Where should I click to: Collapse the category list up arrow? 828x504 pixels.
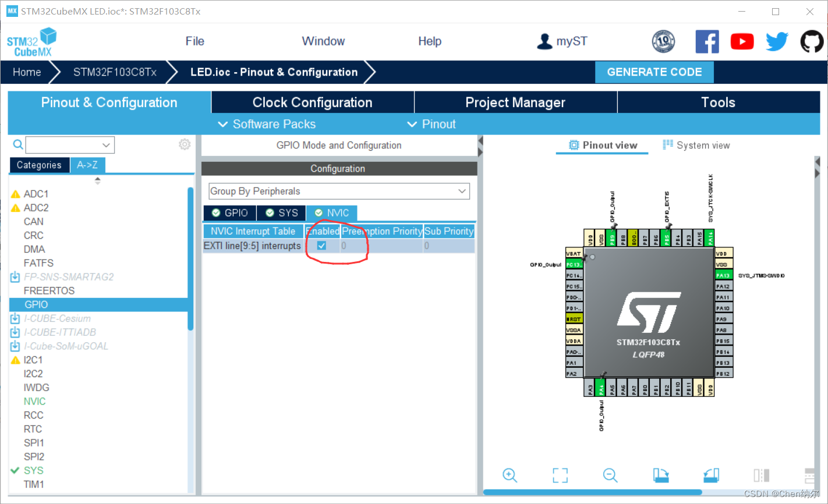(98, 179)
